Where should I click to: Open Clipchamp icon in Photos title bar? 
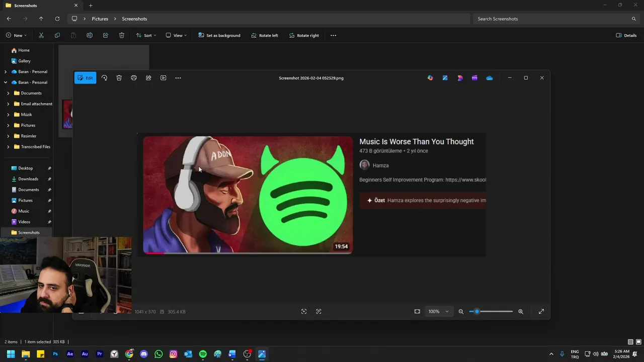[x=474, y=78]
